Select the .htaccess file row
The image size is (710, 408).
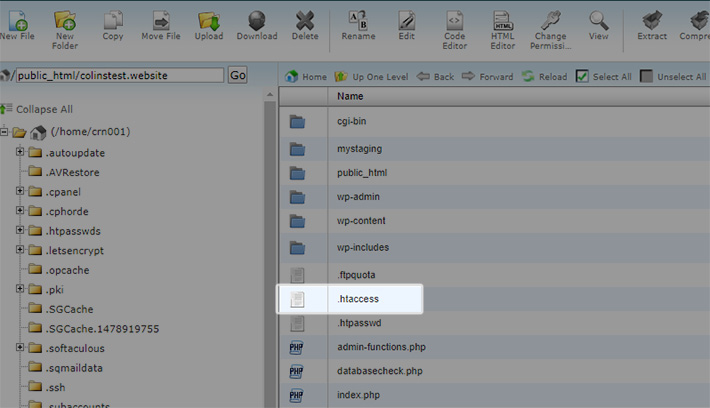tap(358, 298)
